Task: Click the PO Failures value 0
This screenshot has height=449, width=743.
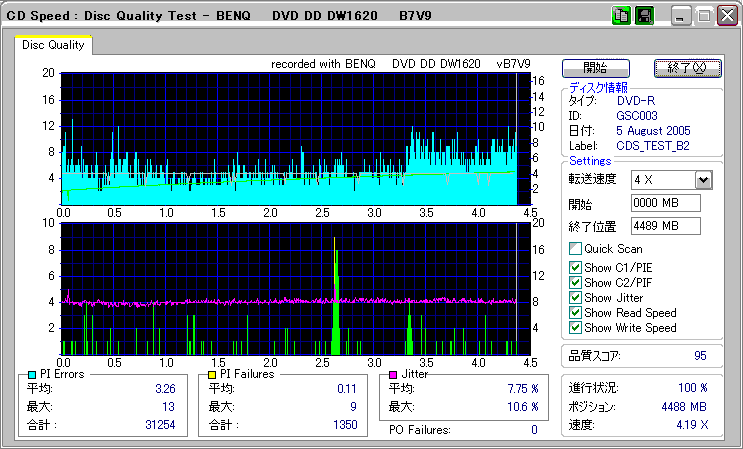Action: [x=534, y=430]
